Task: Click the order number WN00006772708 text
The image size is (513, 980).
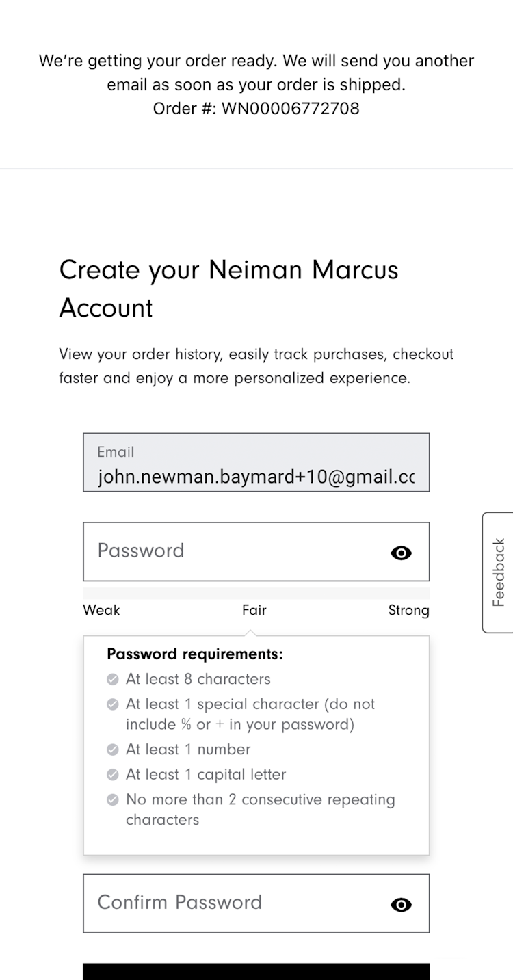Action: tap(290, 108)
